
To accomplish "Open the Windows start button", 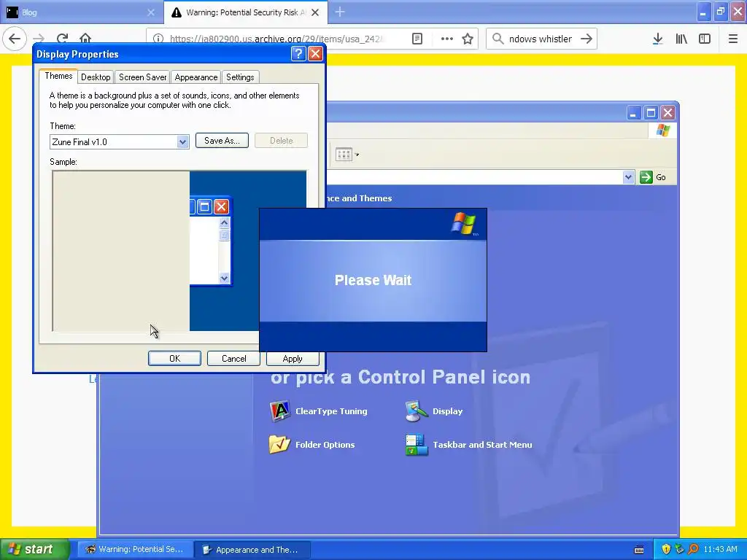I will click(34, 549).
